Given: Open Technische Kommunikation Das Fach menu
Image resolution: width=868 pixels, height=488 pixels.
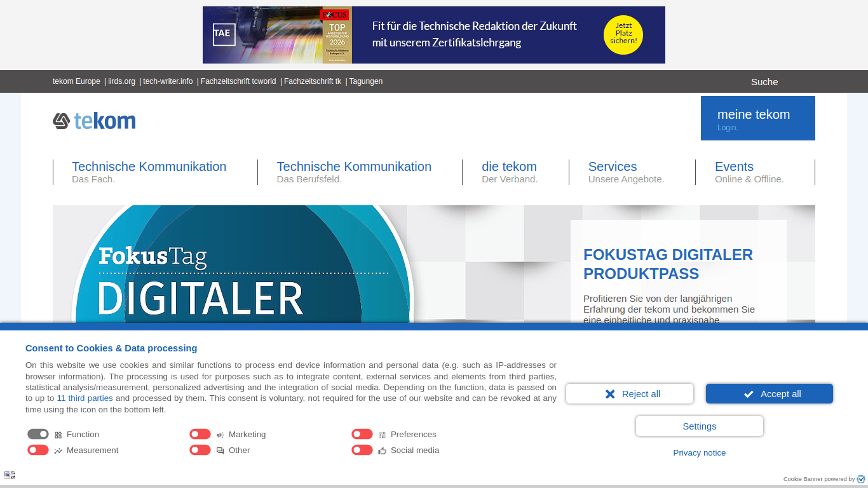Looking at the screenshot, I should pyautogui.click(x=149, y=172).
